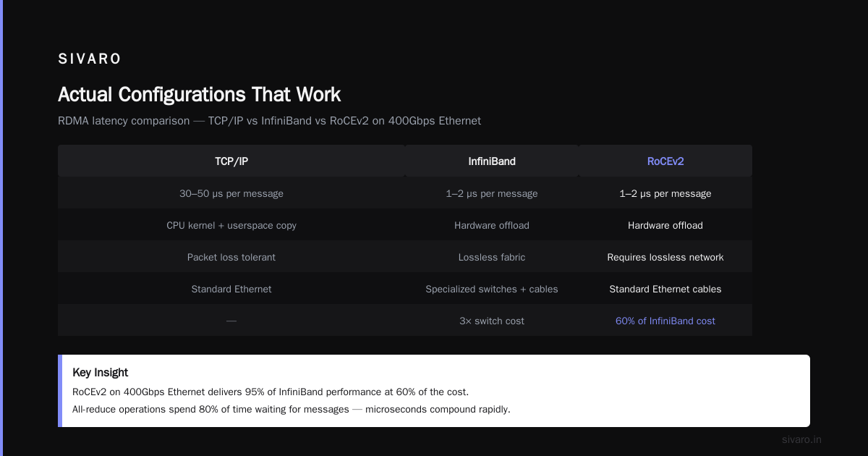
Task: Select the CPU kernel + userspace copy cell
Action: pos(231,225)
